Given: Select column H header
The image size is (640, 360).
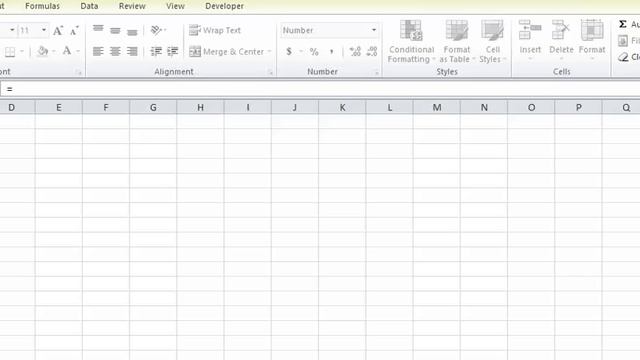Looking at the screenshot, I should tap(200, 107).
